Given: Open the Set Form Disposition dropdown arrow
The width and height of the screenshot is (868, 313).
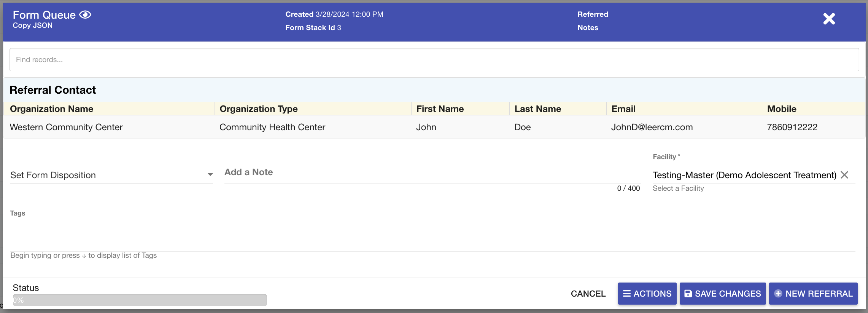Looking at the screenshot, I should point(210,175).
